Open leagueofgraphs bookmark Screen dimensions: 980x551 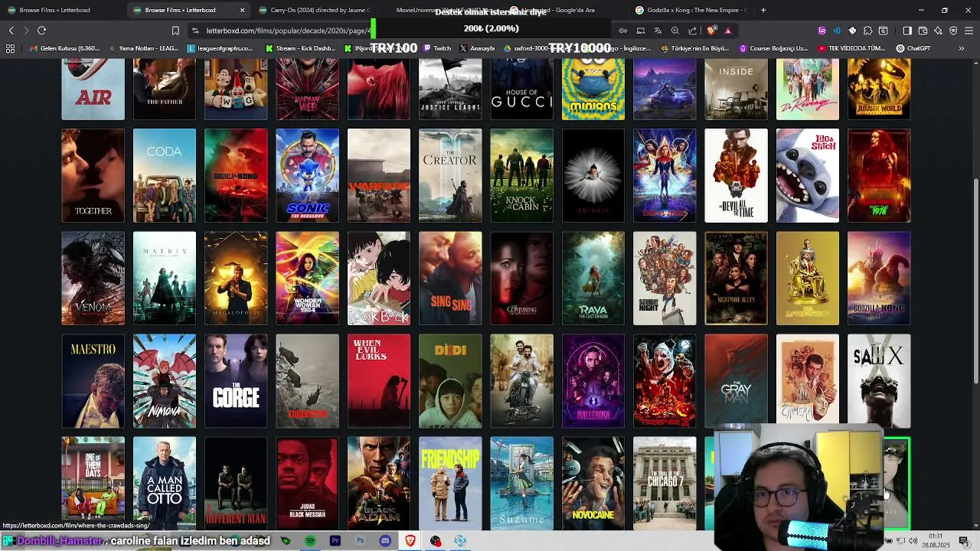pyautogui.click(x=220, y=48)
